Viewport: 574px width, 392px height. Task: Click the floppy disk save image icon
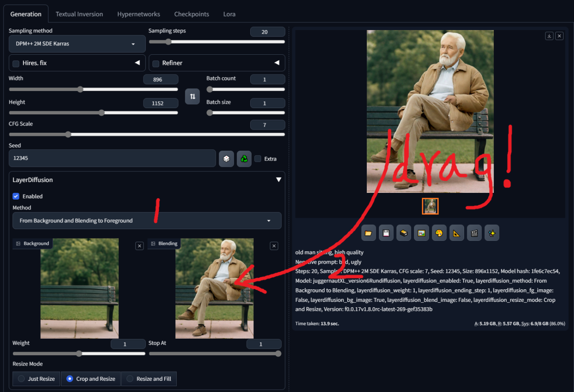386,233
